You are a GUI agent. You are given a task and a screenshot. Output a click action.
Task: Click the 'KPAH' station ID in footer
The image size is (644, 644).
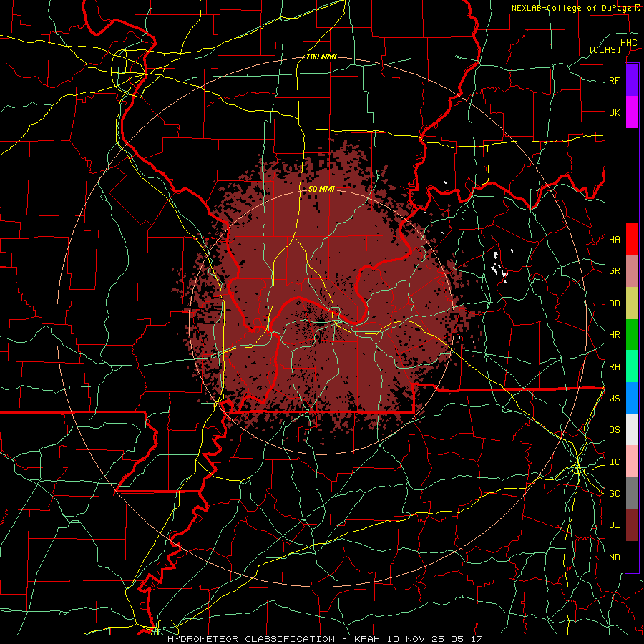(367, 639)
